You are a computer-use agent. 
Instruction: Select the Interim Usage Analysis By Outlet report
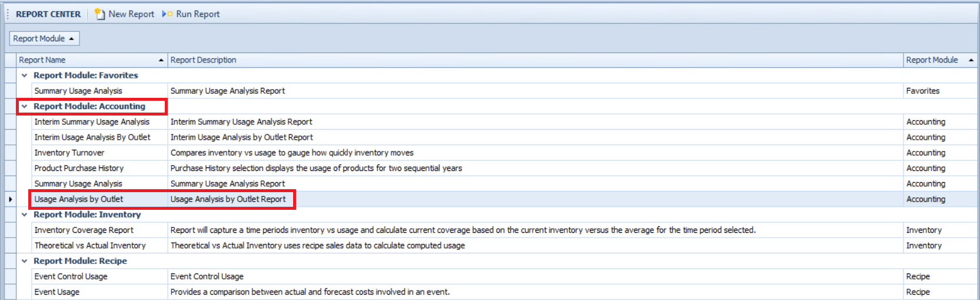pos(92,137)
